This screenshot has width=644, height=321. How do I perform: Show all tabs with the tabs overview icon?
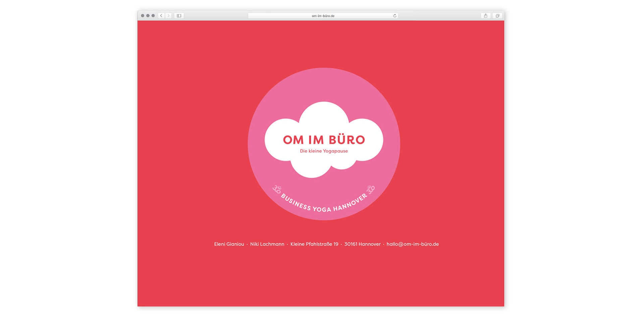(497, 16)
